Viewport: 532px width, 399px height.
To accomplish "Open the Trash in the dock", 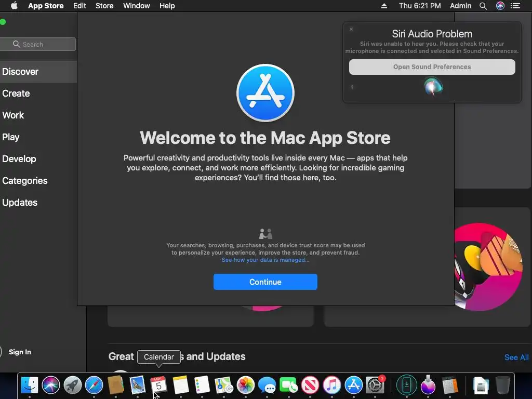I will pos(503,385).
